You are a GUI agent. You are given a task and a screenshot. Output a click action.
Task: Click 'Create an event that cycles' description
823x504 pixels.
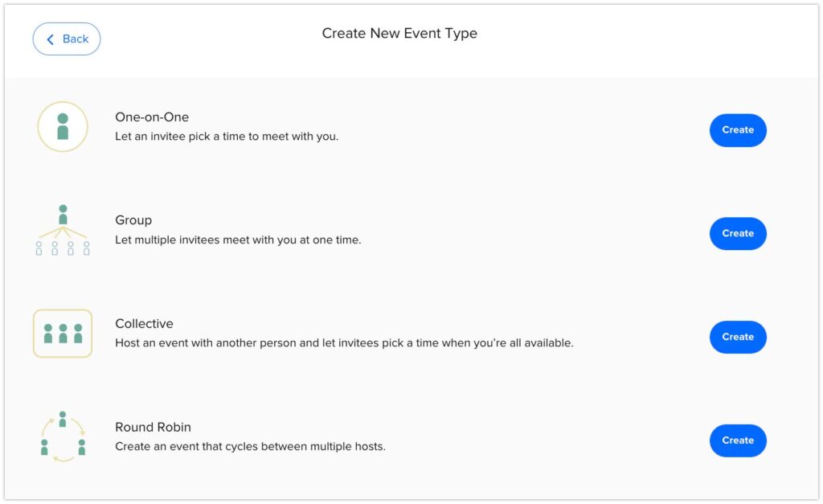251,447
